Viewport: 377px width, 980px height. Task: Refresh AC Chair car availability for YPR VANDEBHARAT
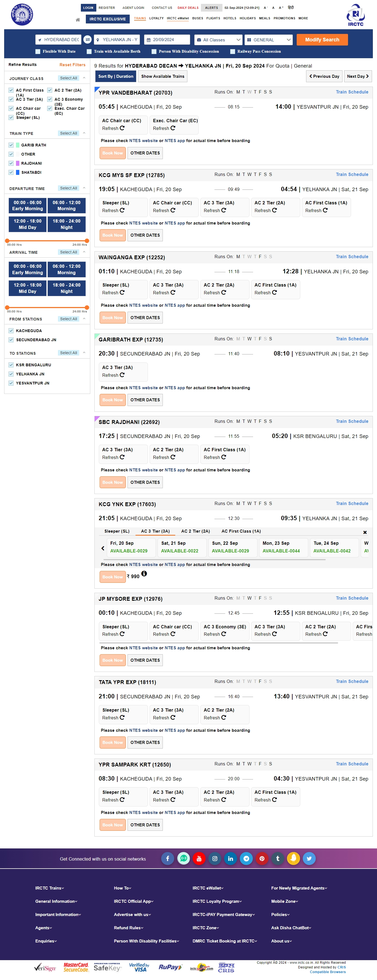click(122, 128)
